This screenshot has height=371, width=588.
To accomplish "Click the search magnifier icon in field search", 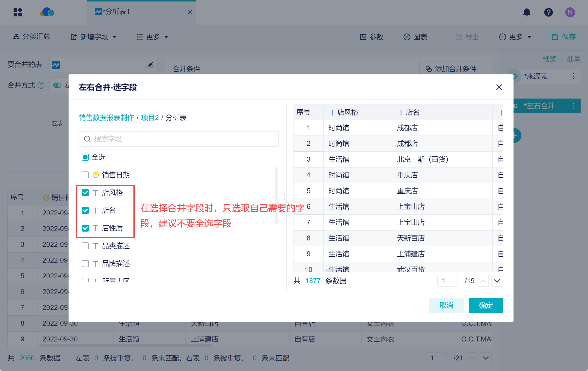I will tap(87, 139).
